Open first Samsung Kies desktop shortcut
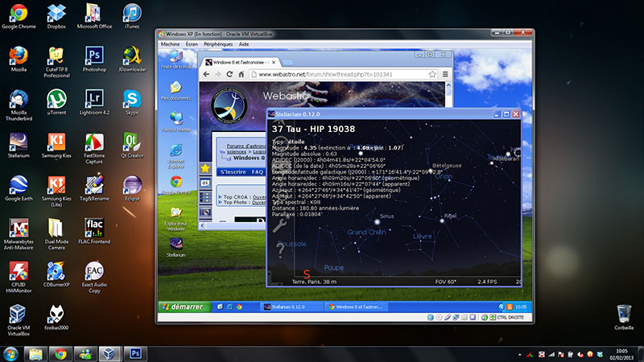This screenshot has width=644, height=362. [x=56, y=146]
